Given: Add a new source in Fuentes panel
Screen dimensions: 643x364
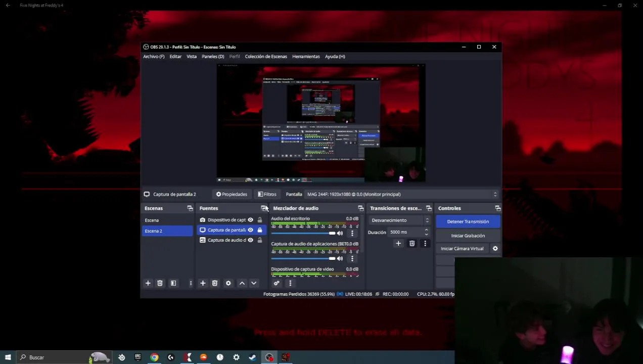Looking at the screenshot, I should point(203,283).
